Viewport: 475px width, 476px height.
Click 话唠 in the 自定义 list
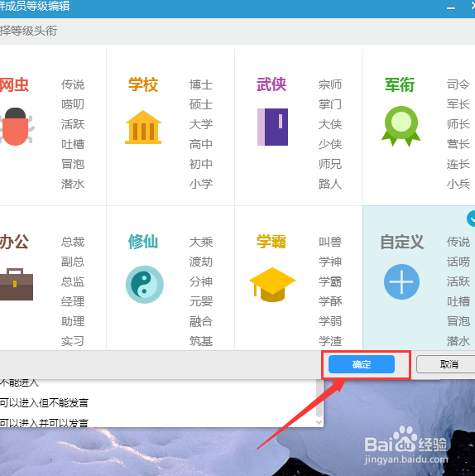tap(458, 262)
